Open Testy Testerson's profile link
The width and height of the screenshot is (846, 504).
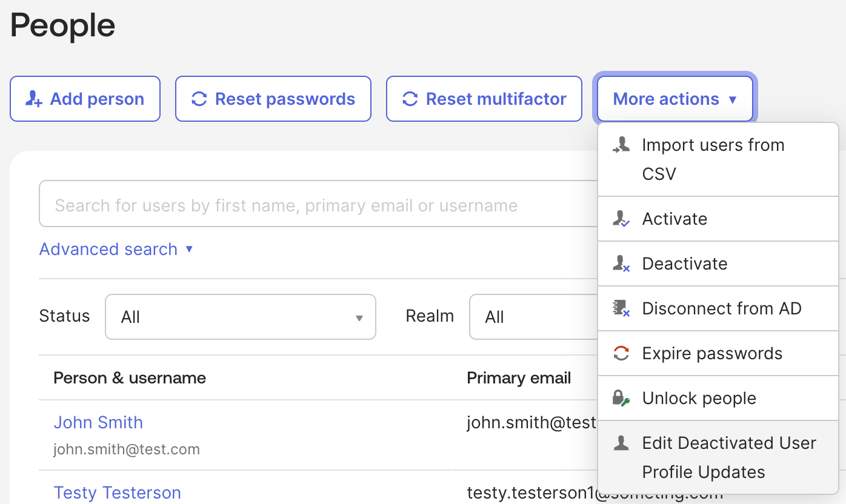coord(117,492)
